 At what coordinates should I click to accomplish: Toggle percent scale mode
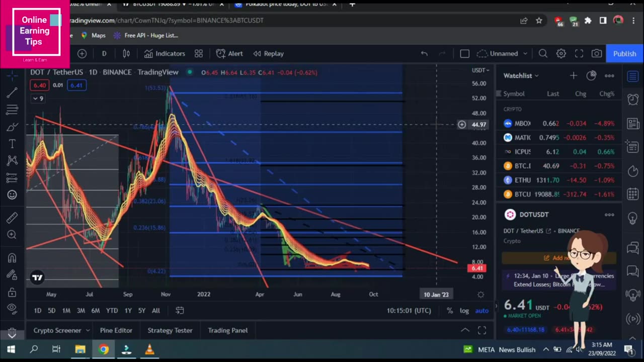point(450,311)
